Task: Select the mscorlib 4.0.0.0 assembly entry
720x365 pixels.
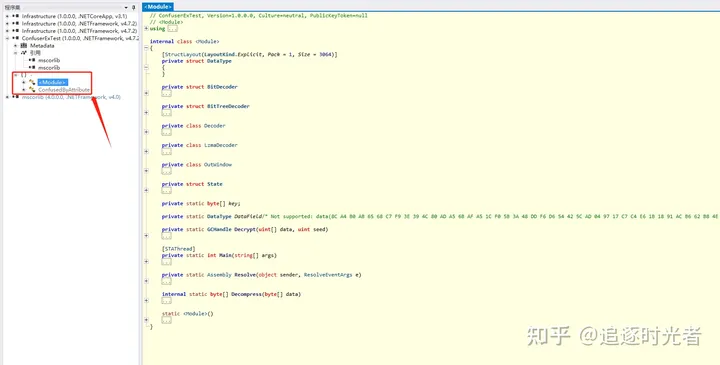Action: tap(71, 97)
